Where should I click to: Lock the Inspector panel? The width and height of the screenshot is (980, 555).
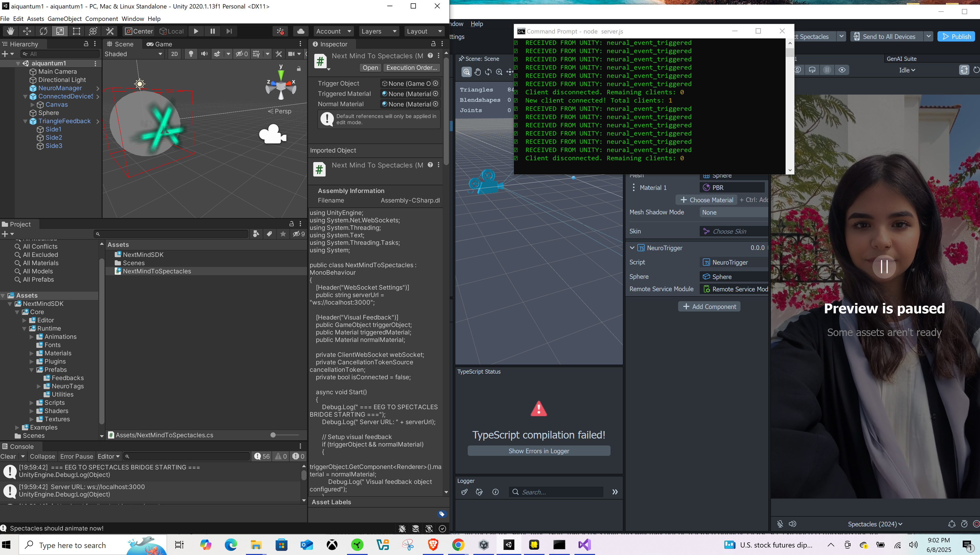[x=433, y=44]
